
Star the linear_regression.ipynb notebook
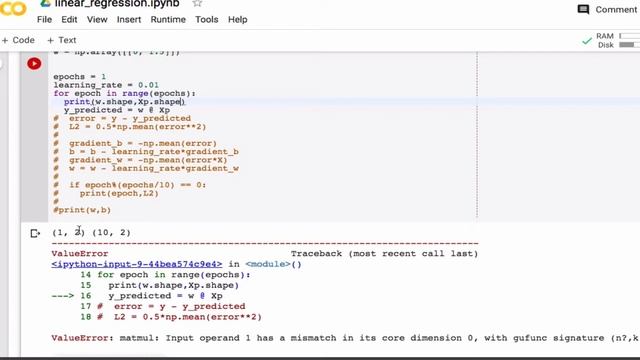(197, 3)
